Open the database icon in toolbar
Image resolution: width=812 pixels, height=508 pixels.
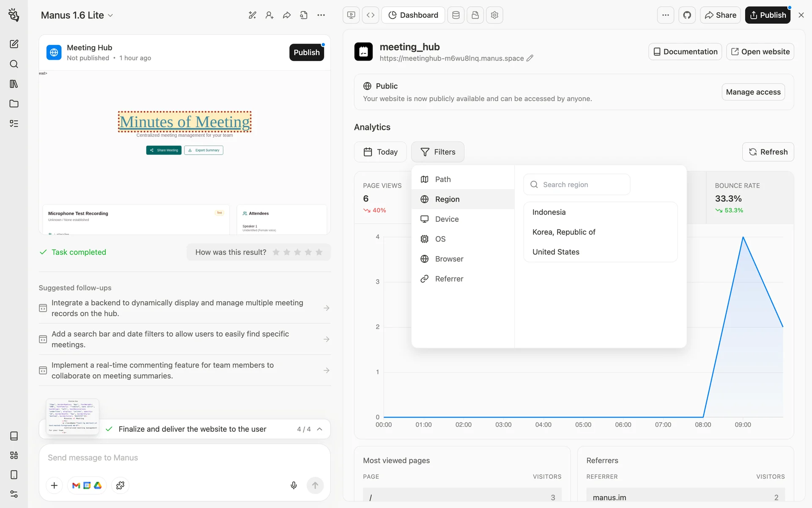click(455, 15)
